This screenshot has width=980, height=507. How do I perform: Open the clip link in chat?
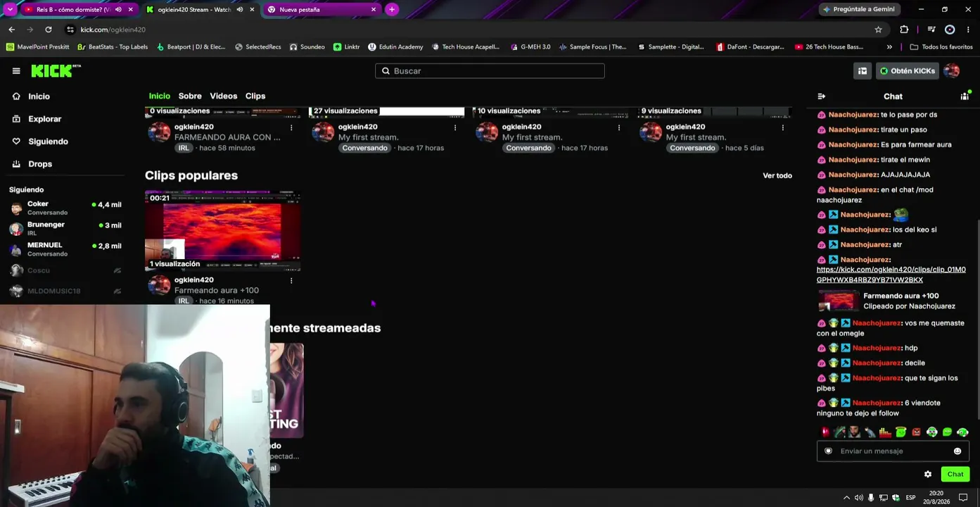pos(891,275)
